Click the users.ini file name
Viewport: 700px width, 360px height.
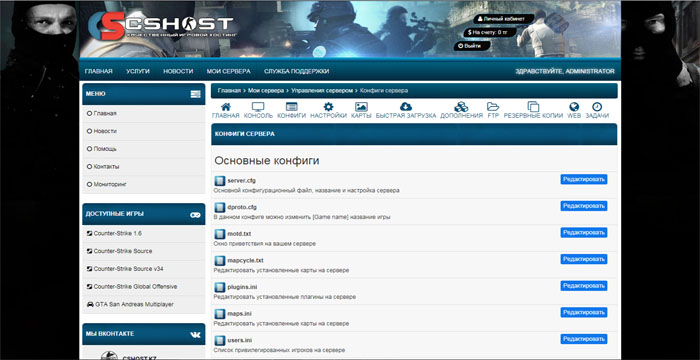(x=240, y=340)
